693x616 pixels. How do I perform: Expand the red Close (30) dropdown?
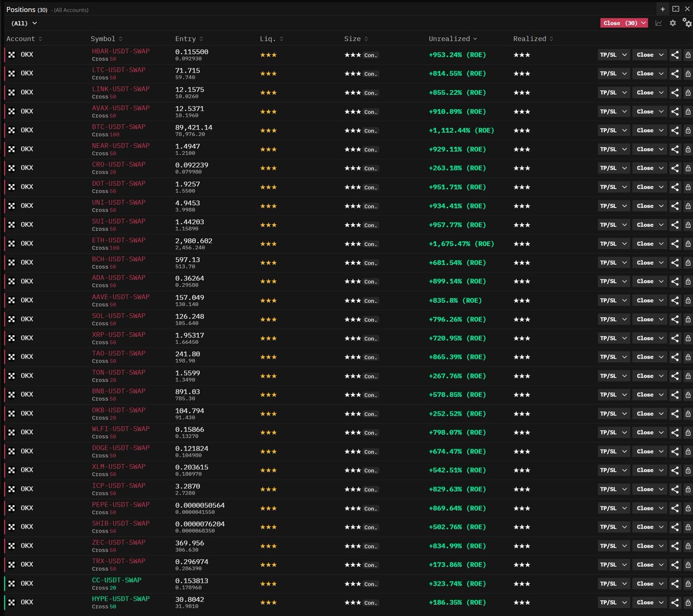point(644,23)
